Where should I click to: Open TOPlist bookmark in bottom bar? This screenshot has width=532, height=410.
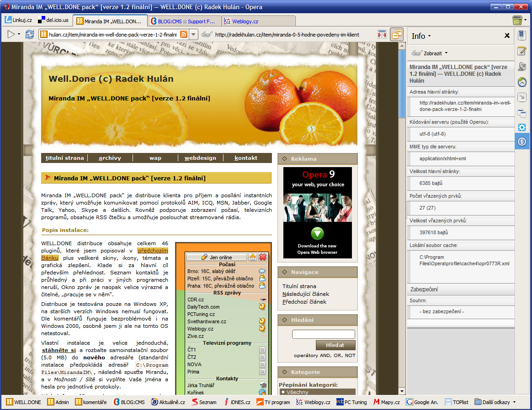(456, 402)
